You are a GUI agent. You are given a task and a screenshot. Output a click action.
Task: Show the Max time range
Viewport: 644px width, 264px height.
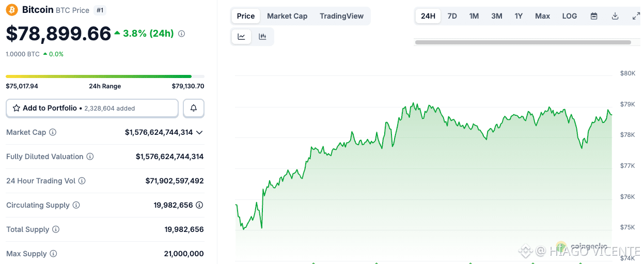pyautogui.click(x=542, y=16)
